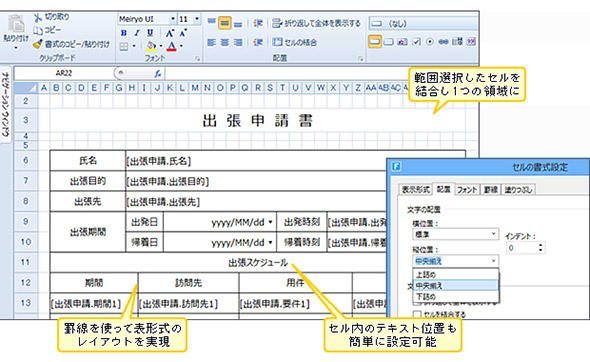This screenshot has width=590, height=362.
Task: Align text to bottom of cell
Action: 238,24
